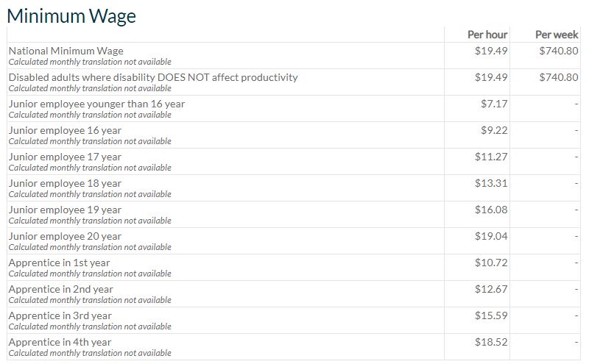Viewport: 589px width, 364px height.
Task: Select the National Minimum Wage row label
Action: point(66,51)
